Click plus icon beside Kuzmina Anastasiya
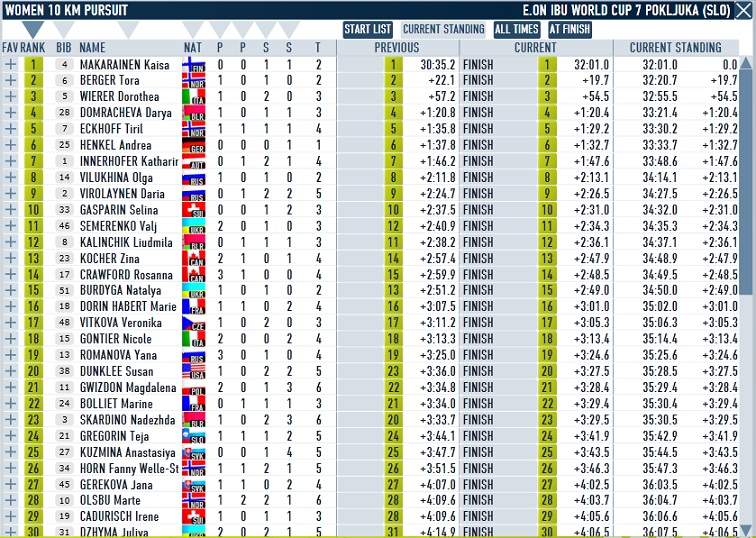The width and height of the screenshot is (756, 538). point(10,452)
